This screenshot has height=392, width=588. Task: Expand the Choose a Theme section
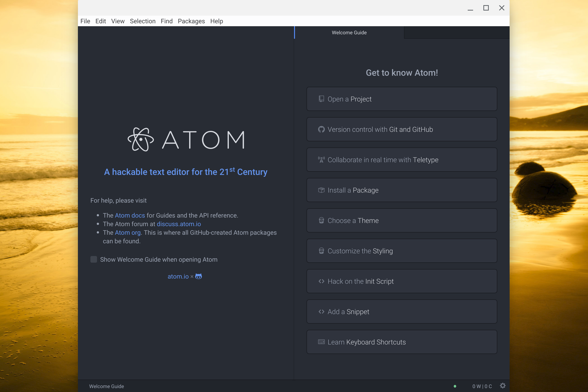(x=402, y=220)
